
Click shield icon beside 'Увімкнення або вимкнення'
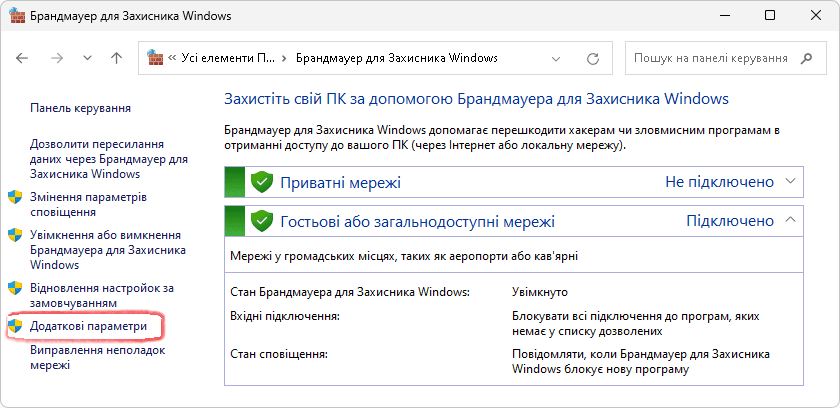[x=15, y=235]
